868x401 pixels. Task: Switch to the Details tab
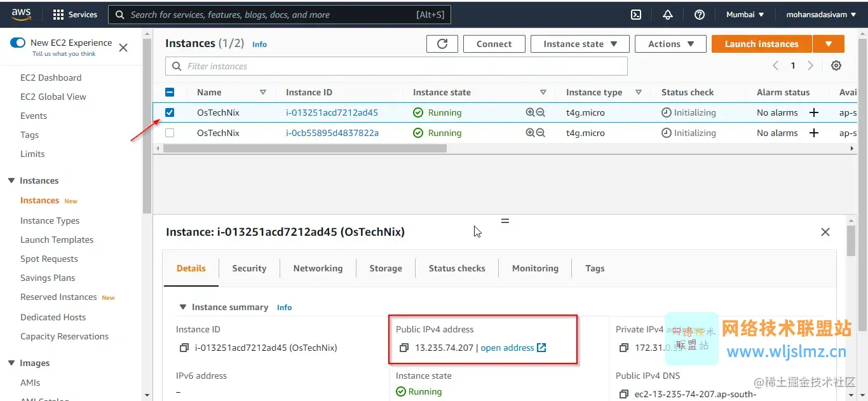click(191, 268)
